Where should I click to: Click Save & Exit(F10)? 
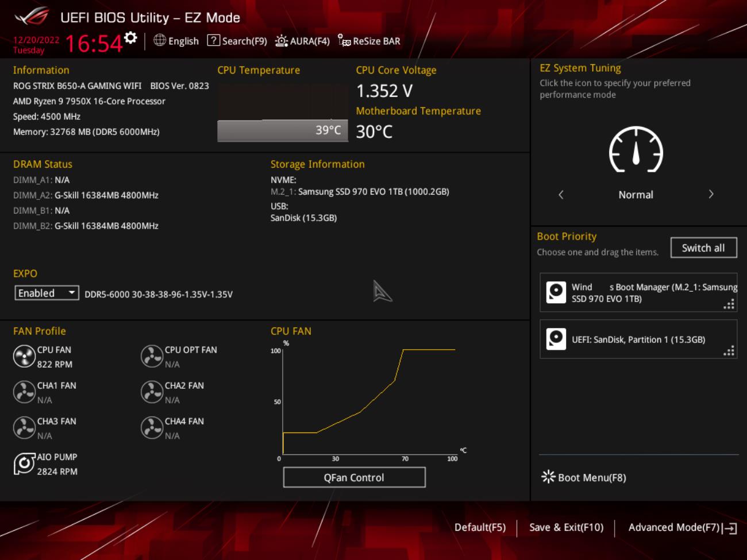[566, 527]
